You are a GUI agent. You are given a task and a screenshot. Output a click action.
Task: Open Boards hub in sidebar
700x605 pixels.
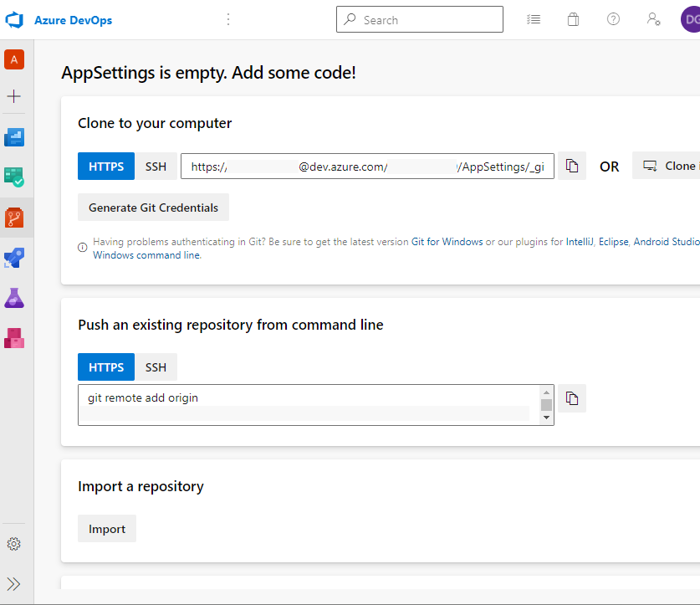(14, 177)
